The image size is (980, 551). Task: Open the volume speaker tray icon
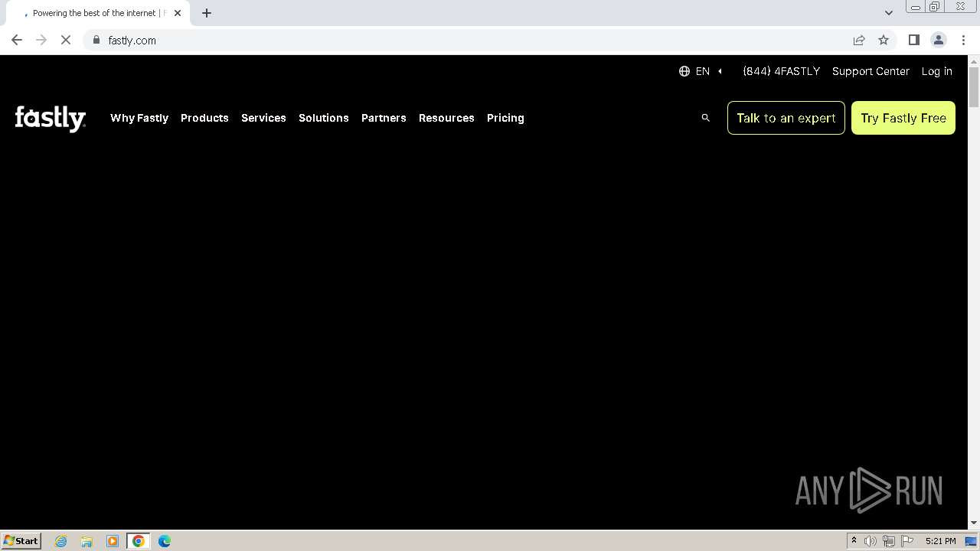point(871,541)
